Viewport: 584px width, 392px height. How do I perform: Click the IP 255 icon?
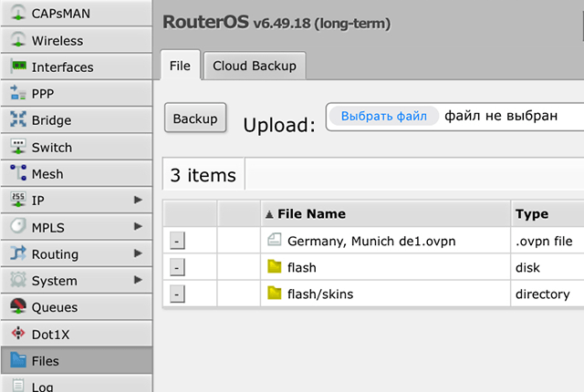[18, 200]
